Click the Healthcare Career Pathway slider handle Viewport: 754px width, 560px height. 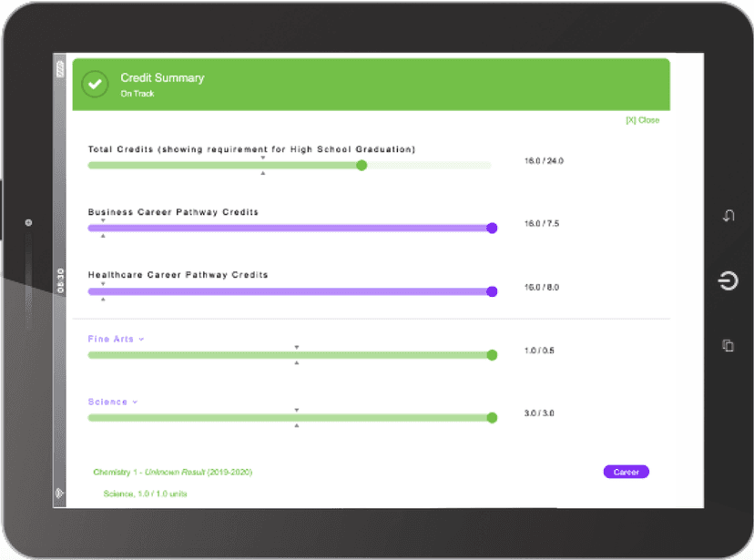492,291
